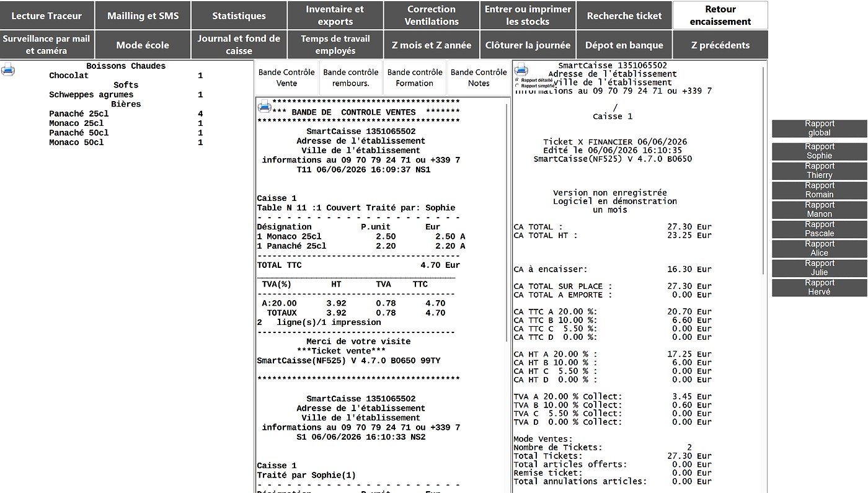Image resolution: width=868 pixels, height=493 pixels.
Task: Open Dépot en banque
Action: coord(624,45)
